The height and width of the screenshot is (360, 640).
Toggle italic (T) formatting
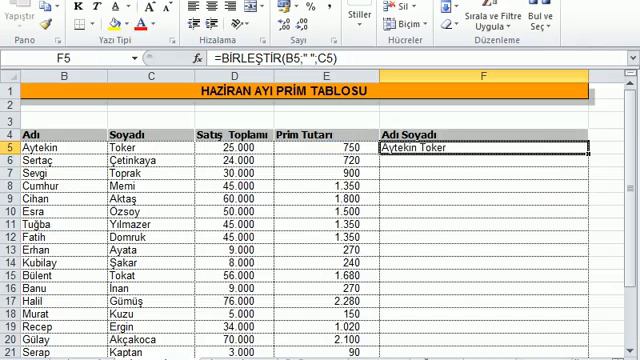pos(96,6)
